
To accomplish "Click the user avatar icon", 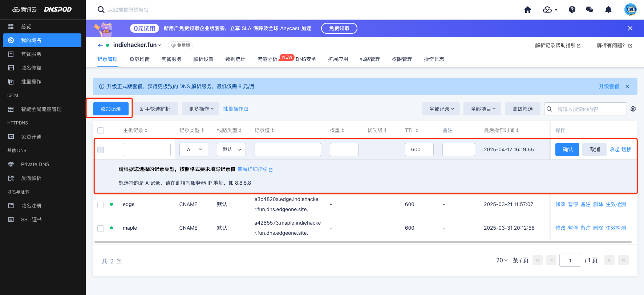I will [x=630, y=10].
